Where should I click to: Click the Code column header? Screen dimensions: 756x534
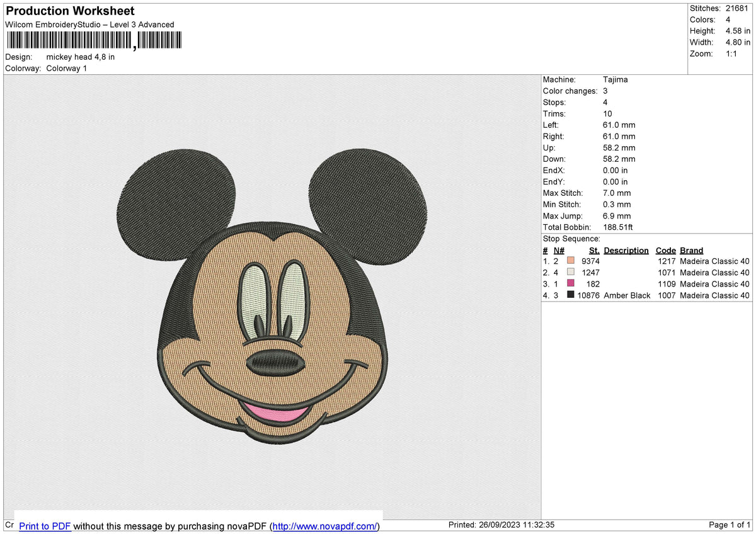pyautogui.click(x=666, y=250)
